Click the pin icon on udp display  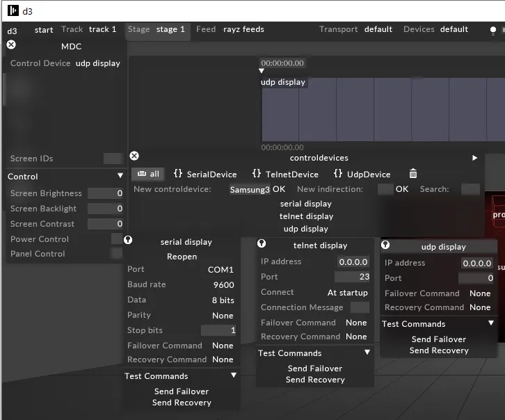point(385,245)
